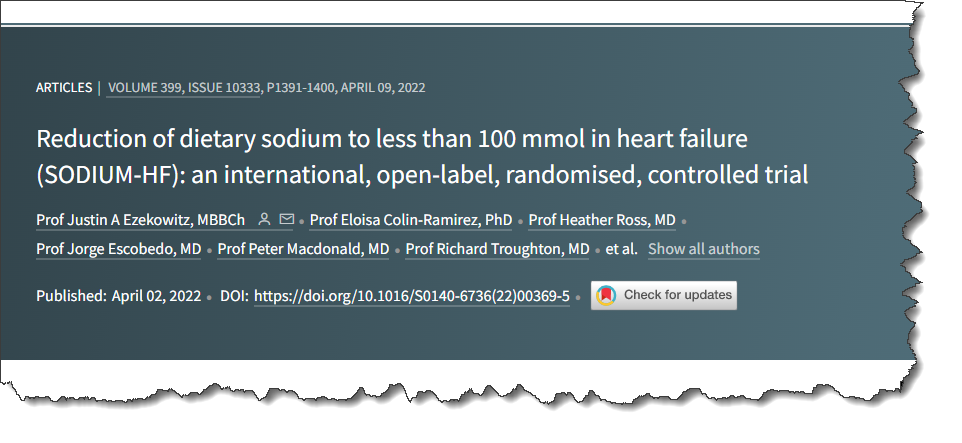Open Prof Richard Troughton author link
Screen dimensions: 962x443
[498, 249]
